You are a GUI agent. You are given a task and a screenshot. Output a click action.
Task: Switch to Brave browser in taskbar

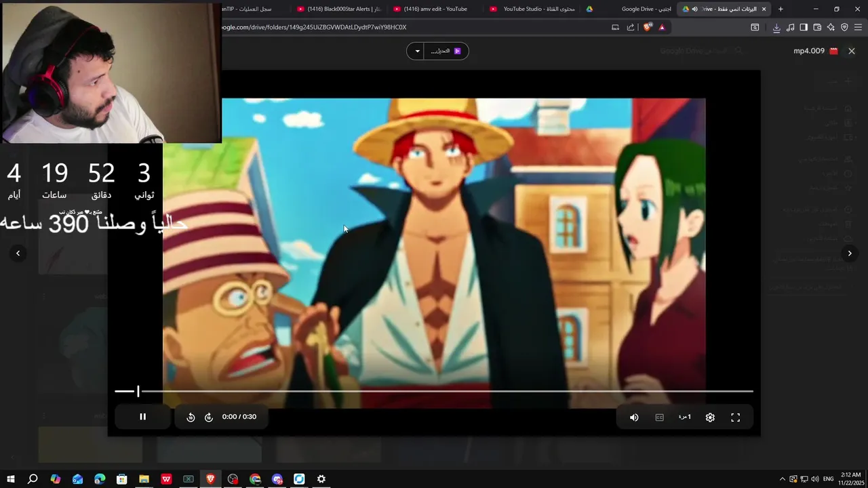click(x=210, y=479)
